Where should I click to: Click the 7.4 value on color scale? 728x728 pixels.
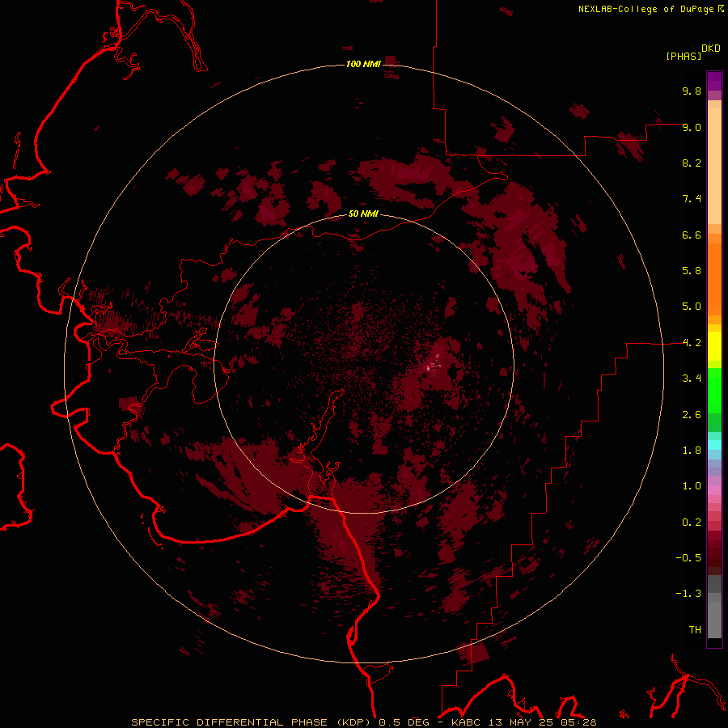click(x=692, y=199)
